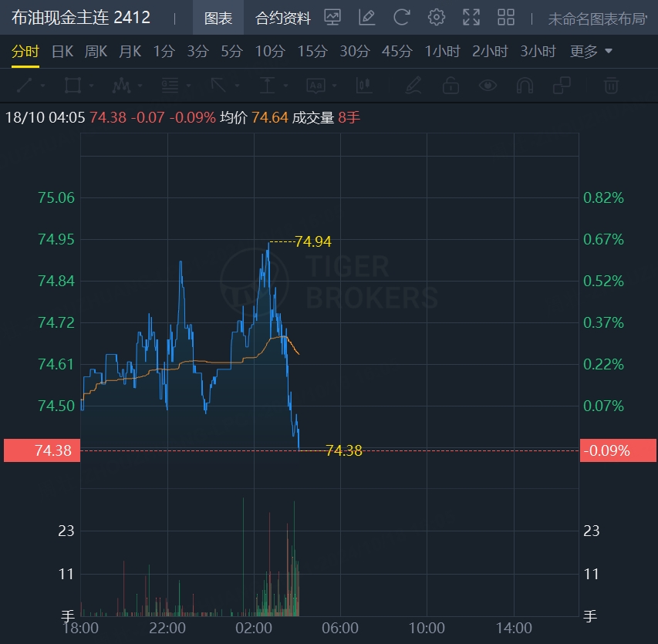Click the fullscreen expand icon
Screen dimensions: 658x644
pos(471,18)
